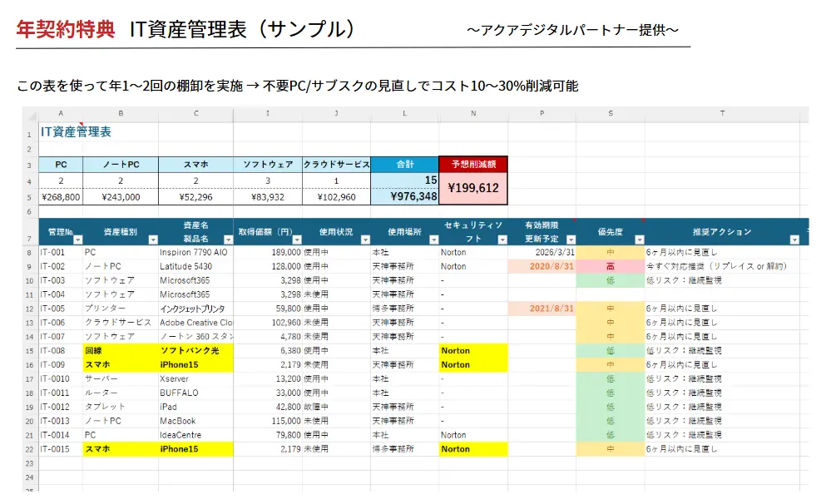Expand the 資産名 製品名 filter arrow
This screenshot has height=504, width=831.
[226, 240]
